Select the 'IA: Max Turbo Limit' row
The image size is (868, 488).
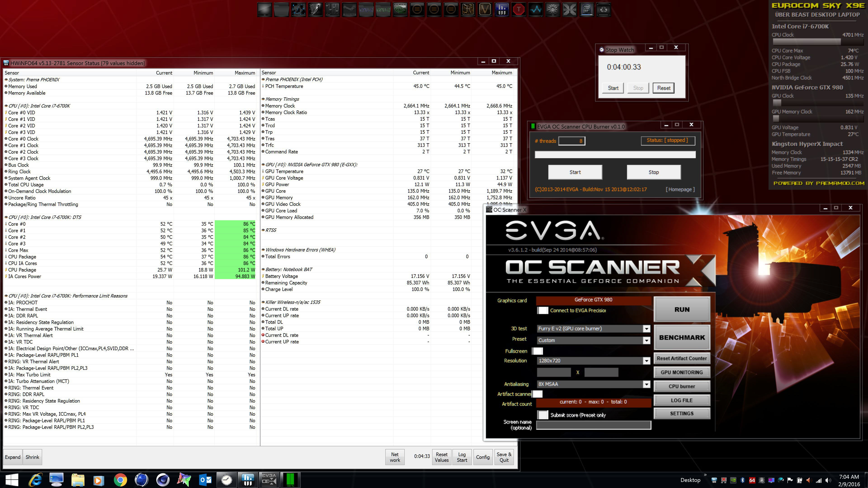click(x=130, y=375)
